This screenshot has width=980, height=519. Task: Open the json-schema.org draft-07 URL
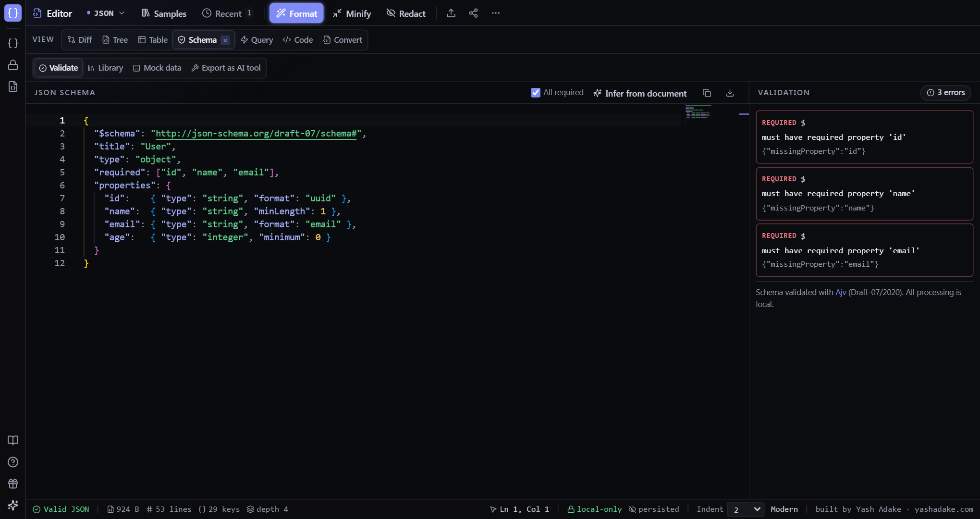point(256,134)
